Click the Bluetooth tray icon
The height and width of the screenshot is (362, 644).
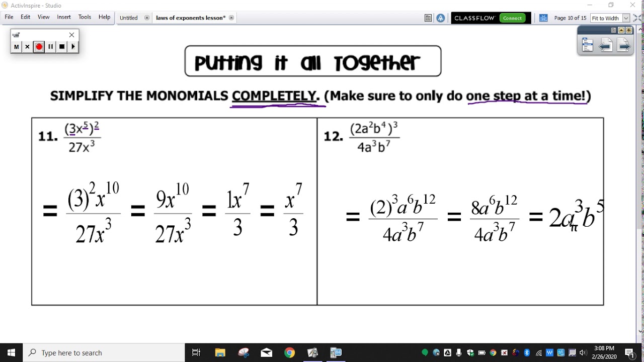(527, 352)
